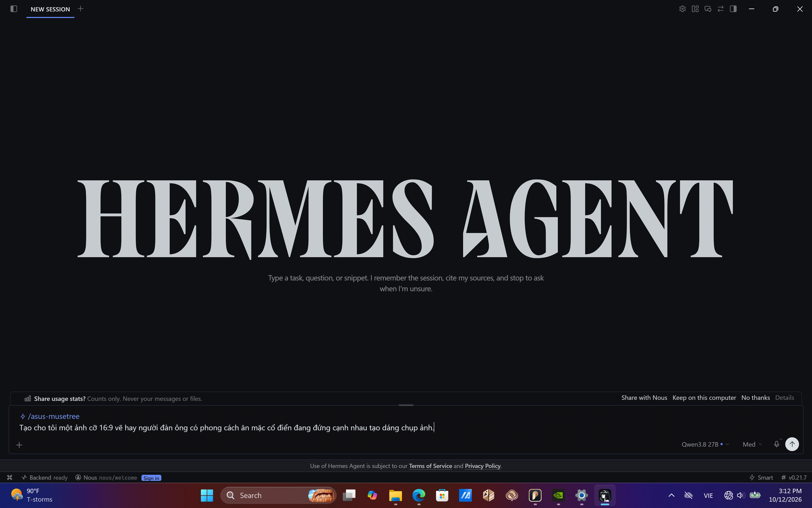This screenshot has height=508, width=812.
Task: Show hidden system tray icons chevron
Action: pyautogui.click(x=672, y=495)
